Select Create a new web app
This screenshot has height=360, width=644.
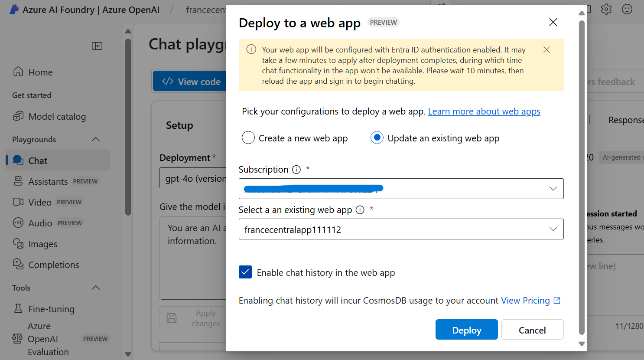pyautogui.click(x=248, y=137)
